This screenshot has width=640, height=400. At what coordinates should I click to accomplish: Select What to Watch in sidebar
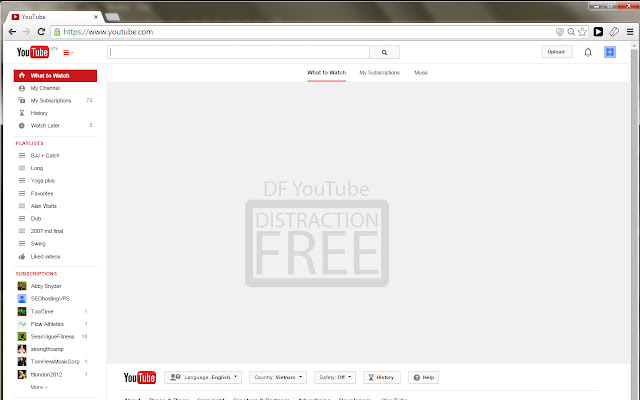[x=55, y=76]
